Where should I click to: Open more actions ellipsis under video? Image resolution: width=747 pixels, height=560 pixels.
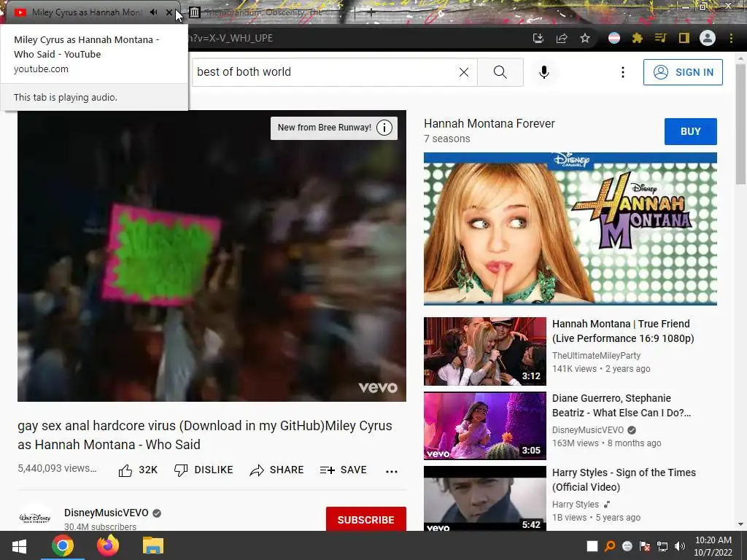tap(392, 471)
